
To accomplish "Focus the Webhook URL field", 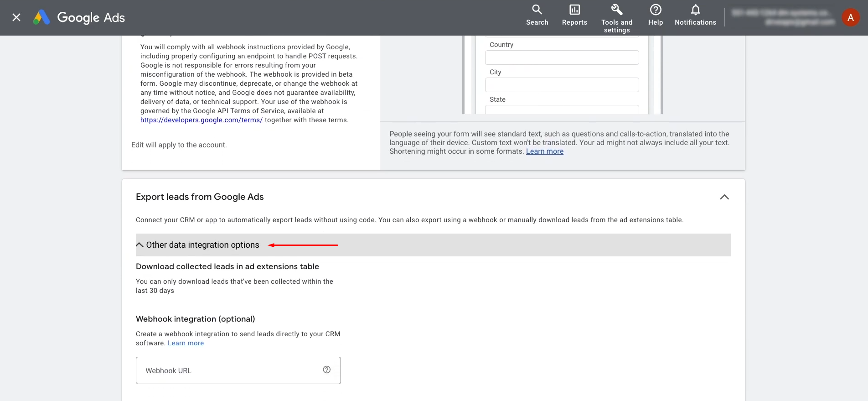I will [238, 370].
